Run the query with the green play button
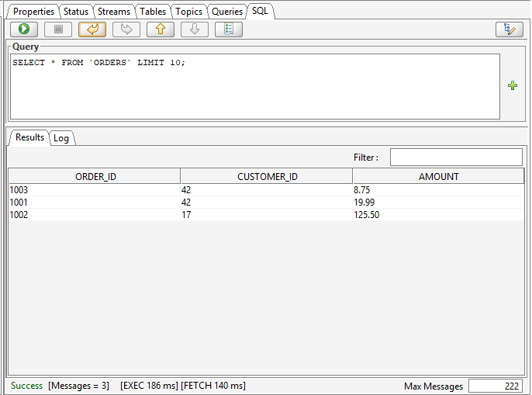This screenshot has height=395, width=532. coord(24,29)
